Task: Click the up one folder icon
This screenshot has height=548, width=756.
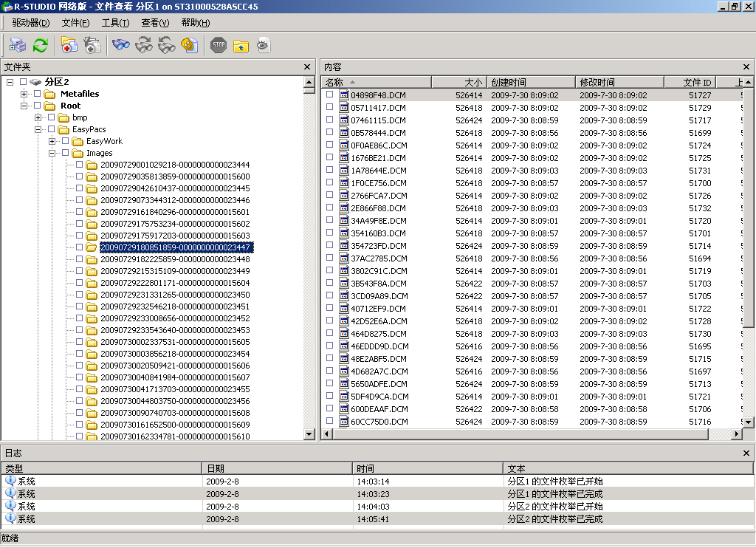Action: 241,45
